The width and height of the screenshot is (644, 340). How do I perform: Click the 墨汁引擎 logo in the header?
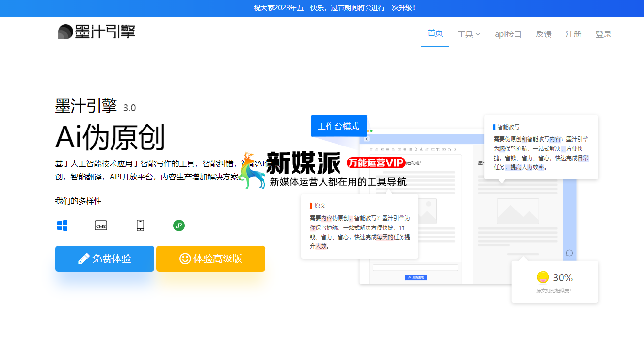pos(97,32)
